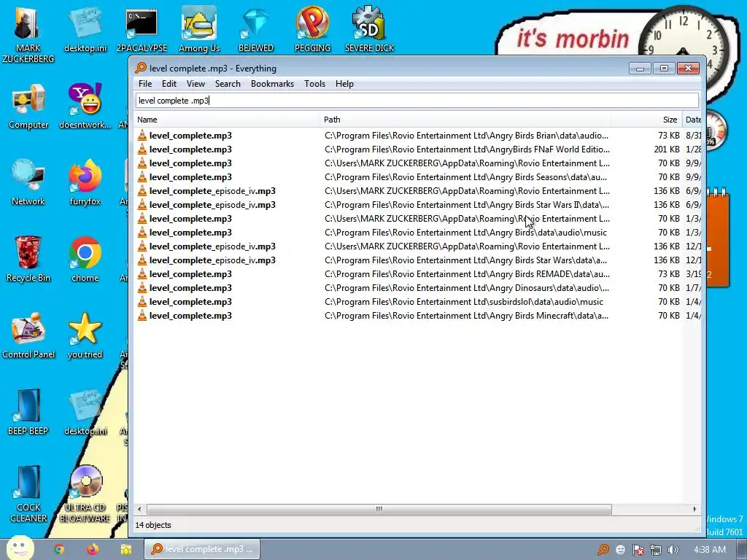Click the Everything taskbar button
Screen dimensions: 747x560
tap(202, 549)
